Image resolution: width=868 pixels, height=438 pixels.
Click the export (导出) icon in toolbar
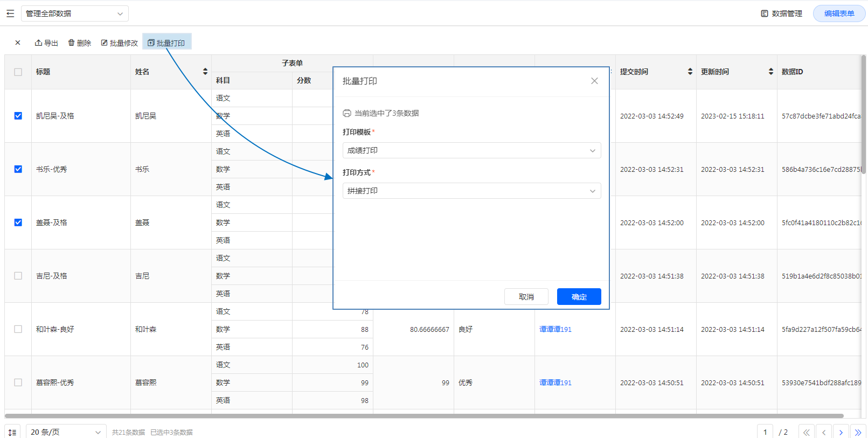click(x=39, y=43)
